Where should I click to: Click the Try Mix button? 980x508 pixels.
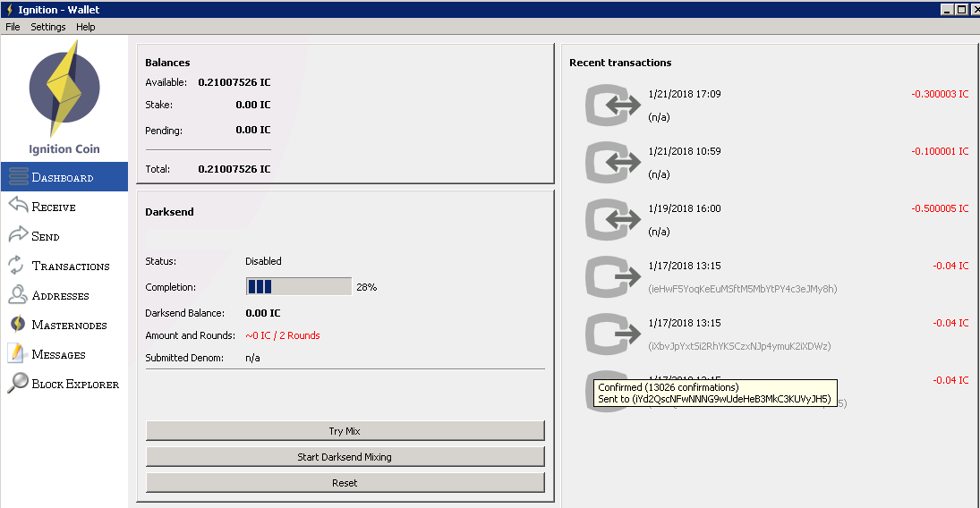click(x=345, y=430)
